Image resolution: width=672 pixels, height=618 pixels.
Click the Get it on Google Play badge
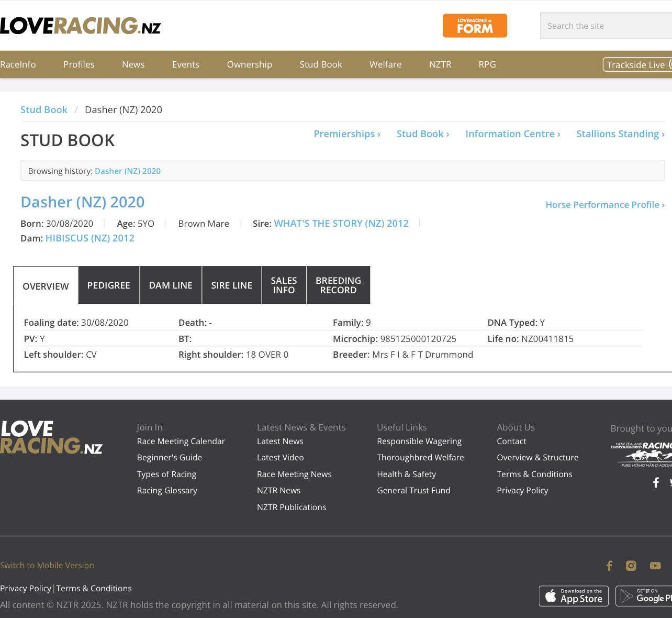coord(644,596)
